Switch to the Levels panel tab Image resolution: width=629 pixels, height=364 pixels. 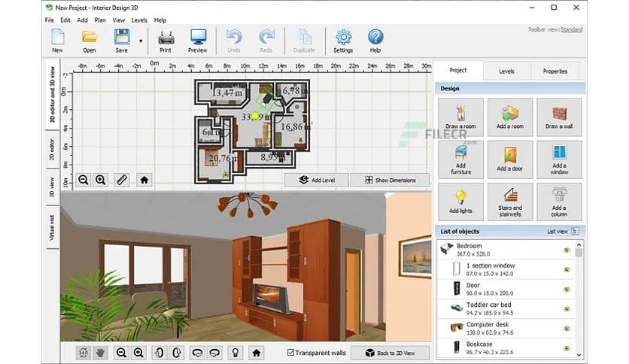[506, 71]
